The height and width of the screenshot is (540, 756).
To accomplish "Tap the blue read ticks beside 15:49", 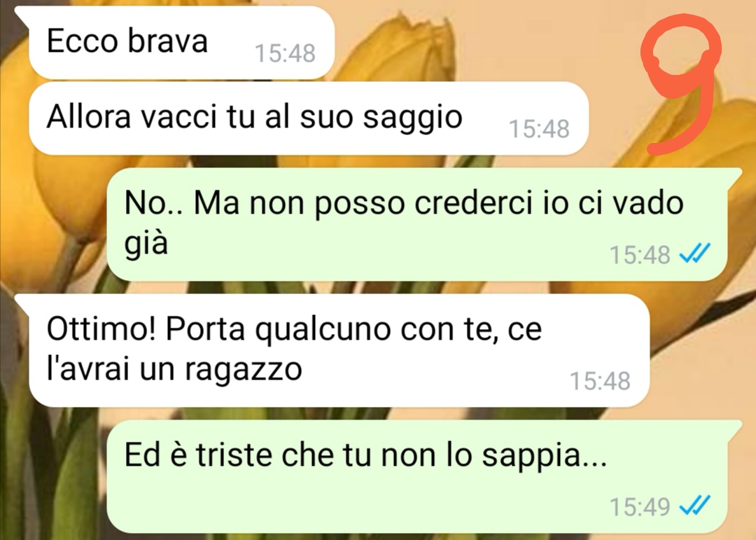I will point(694,506).
